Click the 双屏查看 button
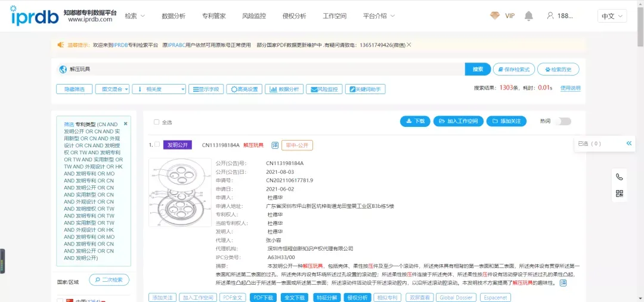The width and height of the screenshot is (644, 302). click(x=419, y=297)
